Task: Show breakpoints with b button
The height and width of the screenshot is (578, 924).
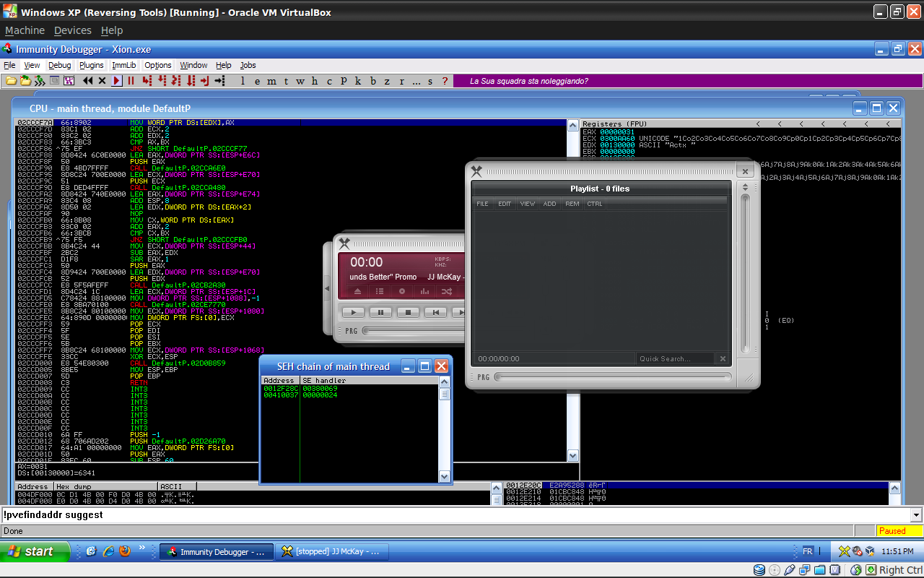Action: 373,81
